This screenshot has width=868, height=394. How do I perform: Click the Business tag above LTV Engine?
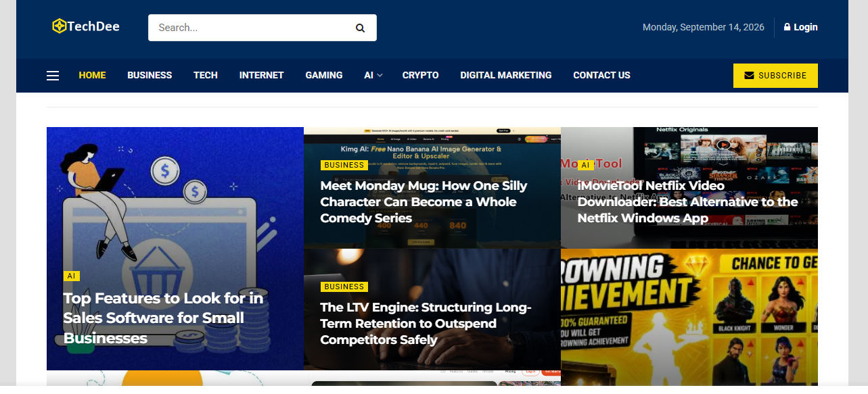pos(344,287)
